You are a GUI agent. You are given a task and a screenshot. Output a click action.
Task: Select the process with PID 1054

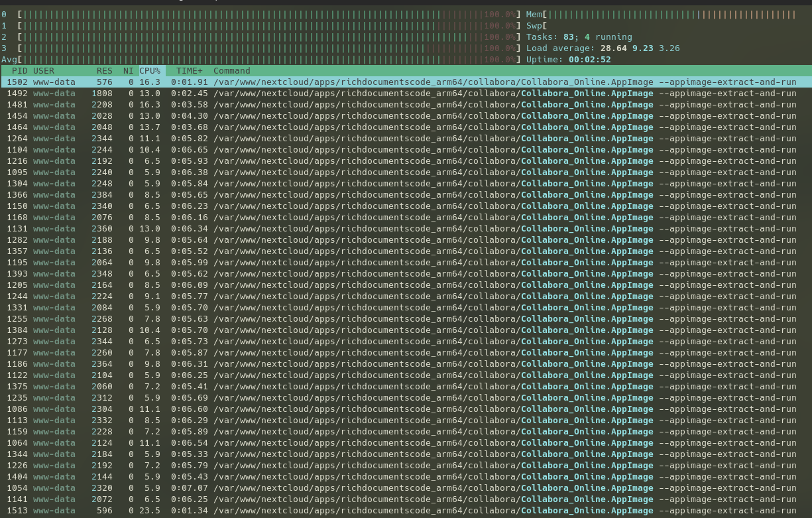[x=265, y=488]
